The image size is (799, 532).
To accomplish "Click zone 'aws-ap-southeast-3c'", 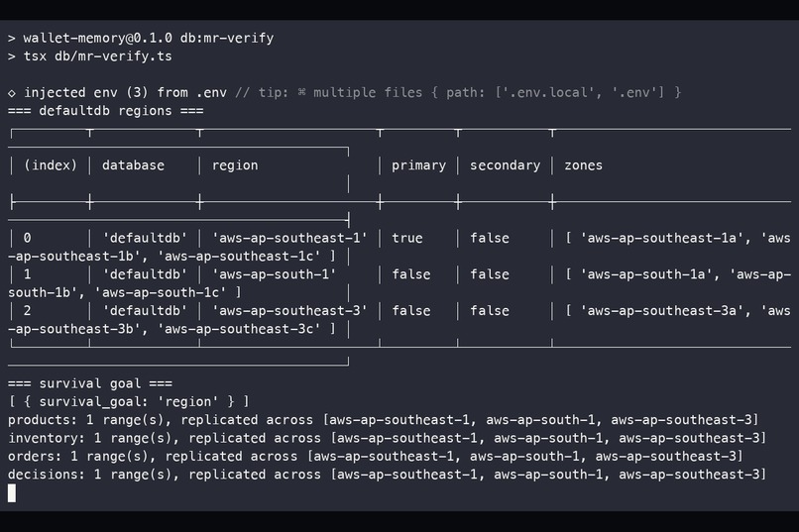I will (239, 329).
